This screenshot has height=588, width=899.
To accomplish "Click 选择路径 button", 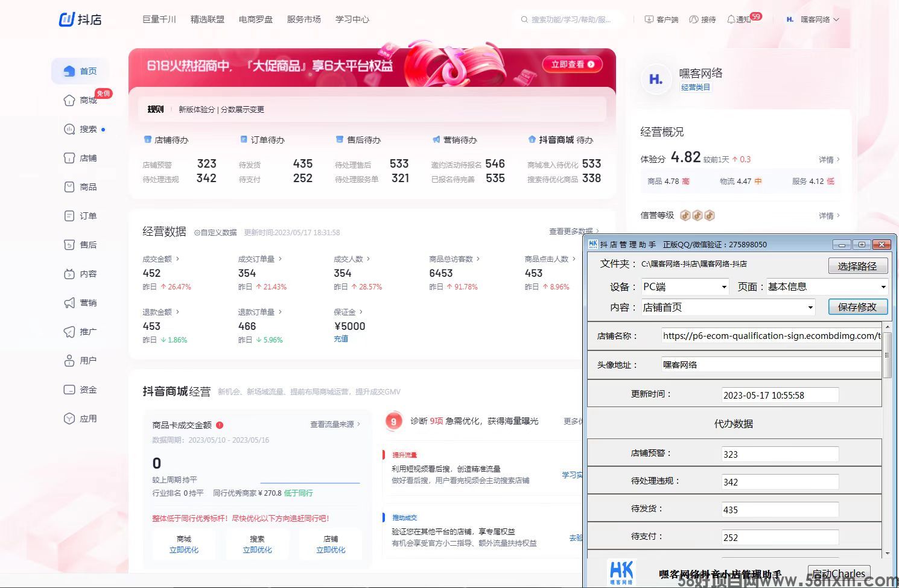I will [857, 266].
